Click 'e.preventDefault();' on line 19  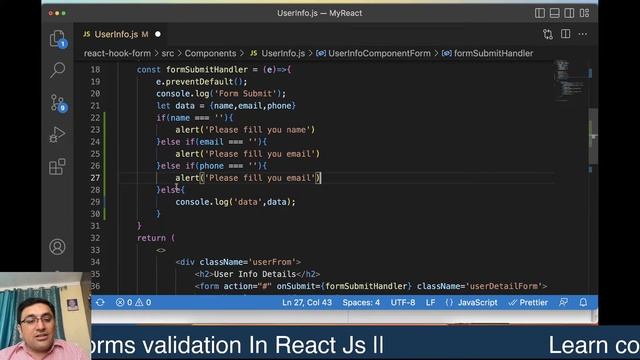click(x=201, y=82)
